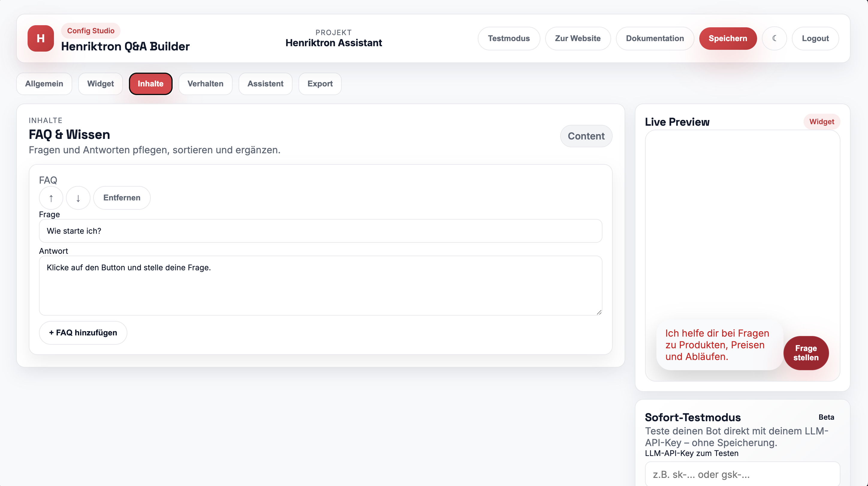Activate Testmodus
This screenshot has width=868, height=486.
(x=509, y=38)
